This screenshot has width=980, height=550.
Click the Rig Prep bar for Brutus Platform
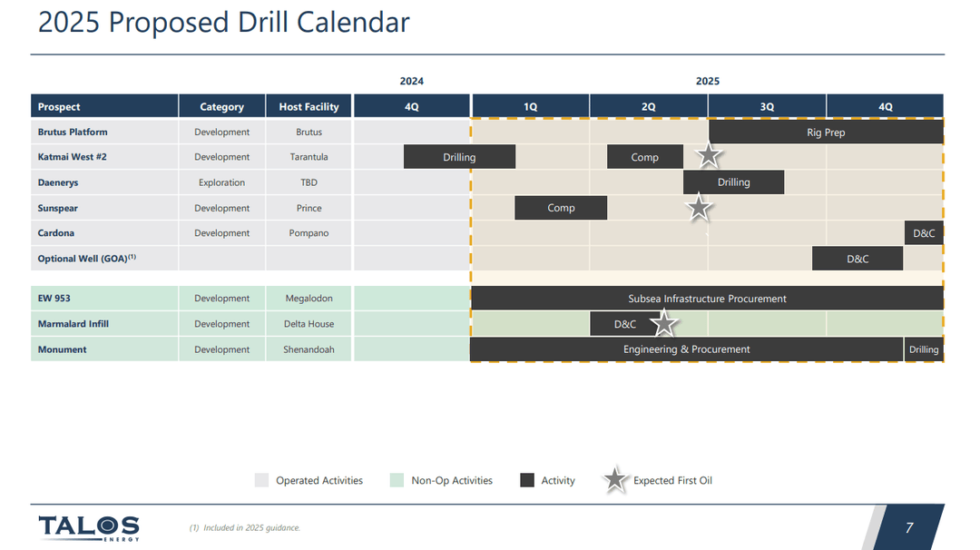tap(825, 131)
